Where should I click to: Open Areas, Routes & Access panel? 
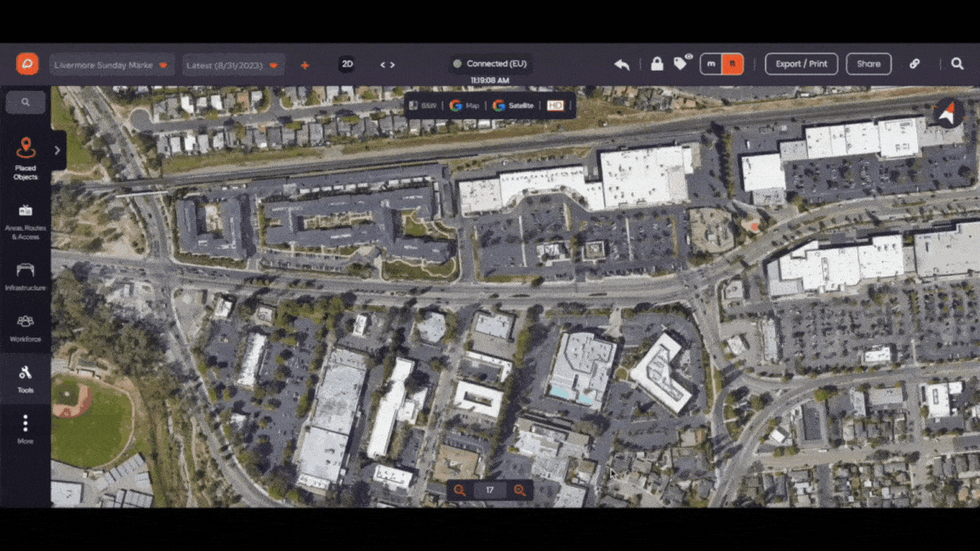click(26, 222)
